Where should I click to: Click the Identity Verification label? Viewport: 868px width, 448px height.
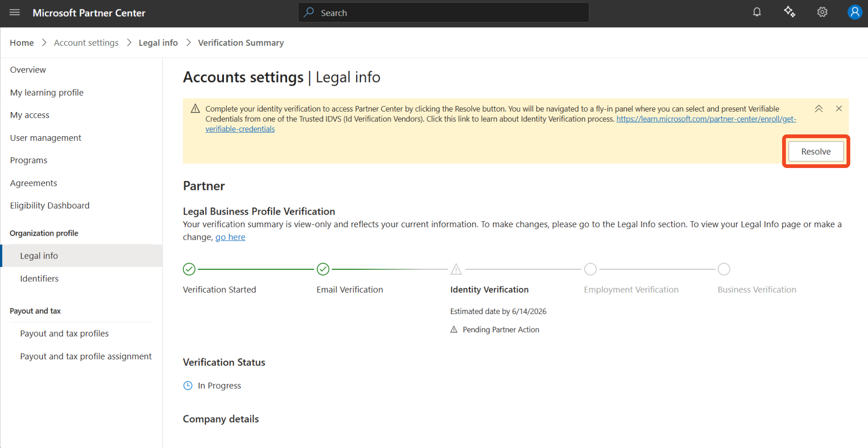[489, 289]
